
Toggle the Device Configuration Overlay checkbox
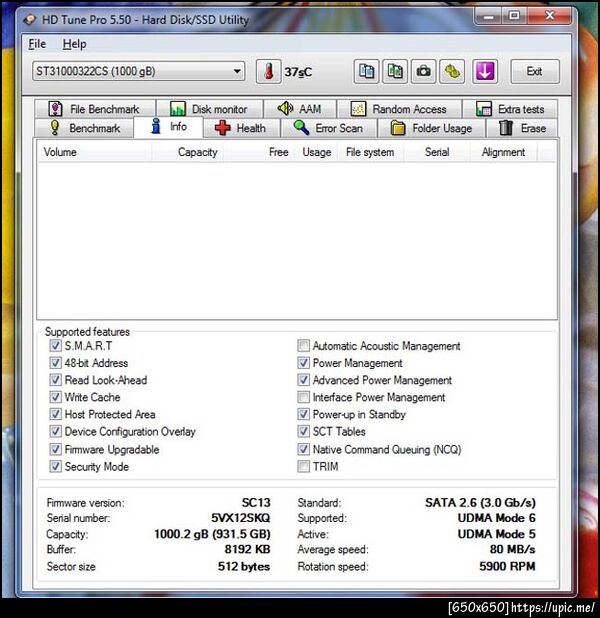point(55,431)
